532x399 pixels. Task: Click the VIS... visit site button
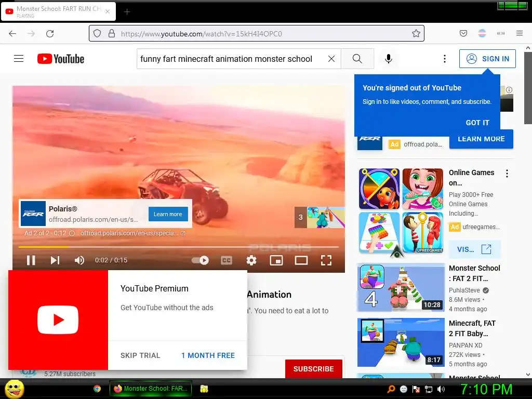(x=474, y=249)
